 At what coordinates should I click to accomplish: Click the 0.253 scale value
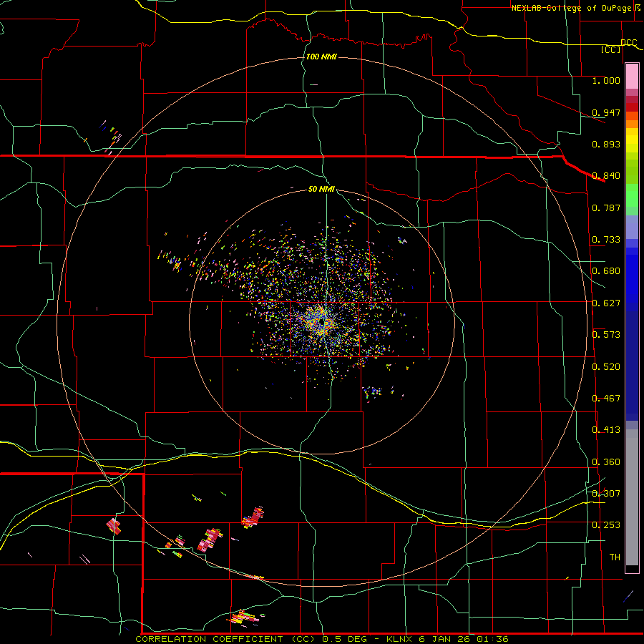point(606,525)
